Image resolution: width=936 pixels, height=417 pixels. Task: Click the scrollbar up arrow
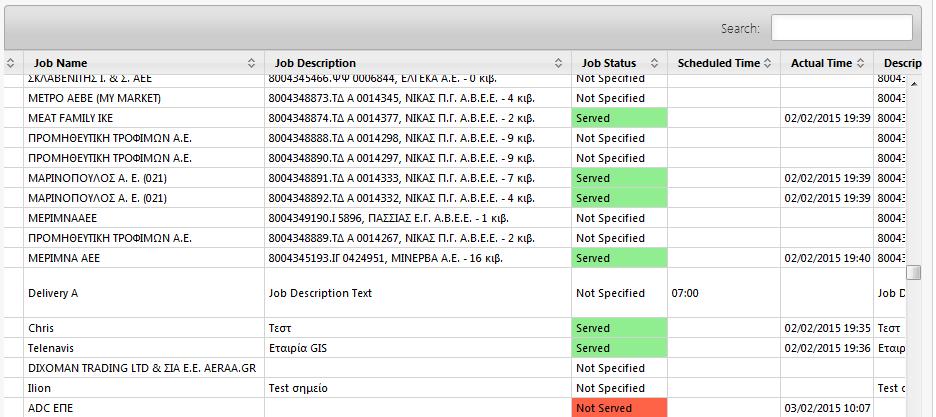point(913,84)
